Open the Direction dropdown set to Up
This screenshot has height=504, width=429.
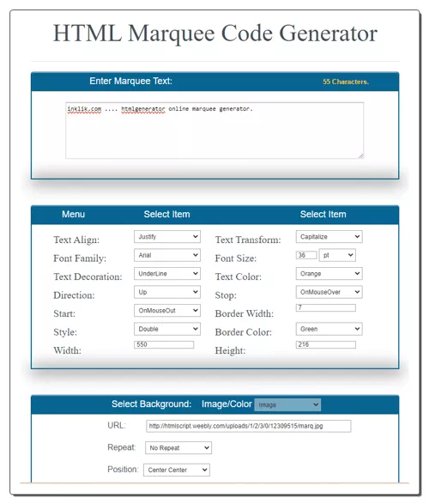167,292
